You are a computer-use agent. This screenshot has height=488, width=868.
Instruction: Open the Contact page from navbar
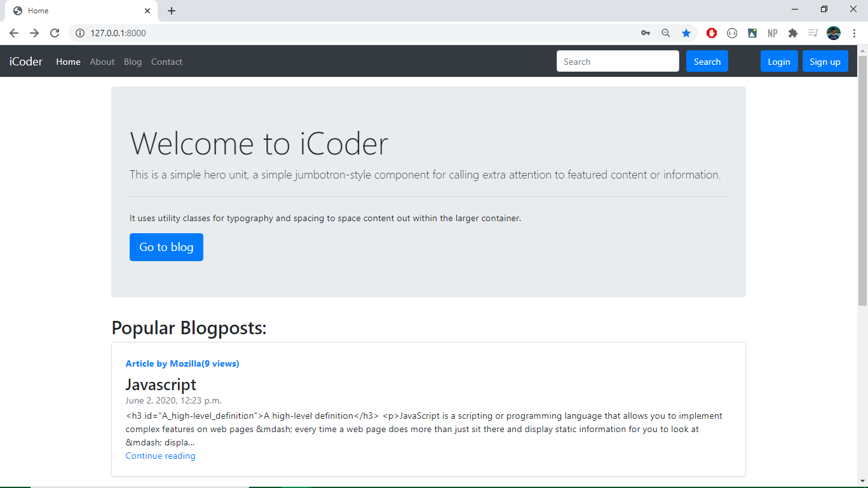tap(166, 61)
